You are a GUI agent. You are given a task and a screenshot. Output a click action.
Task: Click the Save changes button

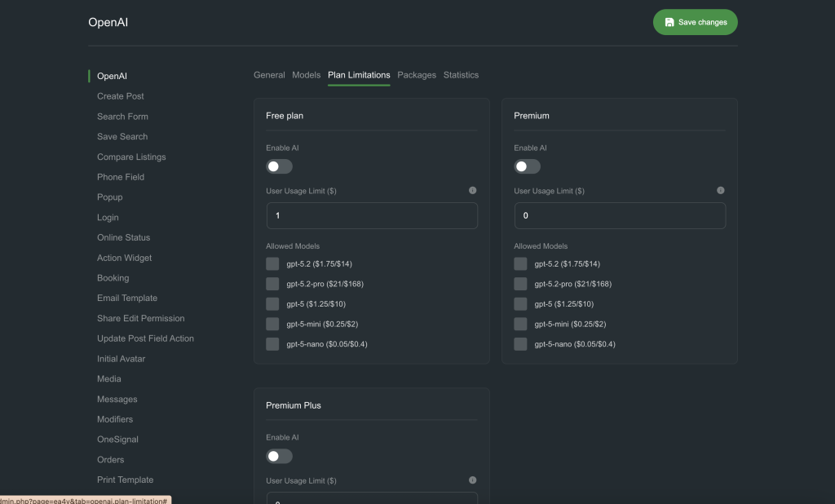click(695, 22)
